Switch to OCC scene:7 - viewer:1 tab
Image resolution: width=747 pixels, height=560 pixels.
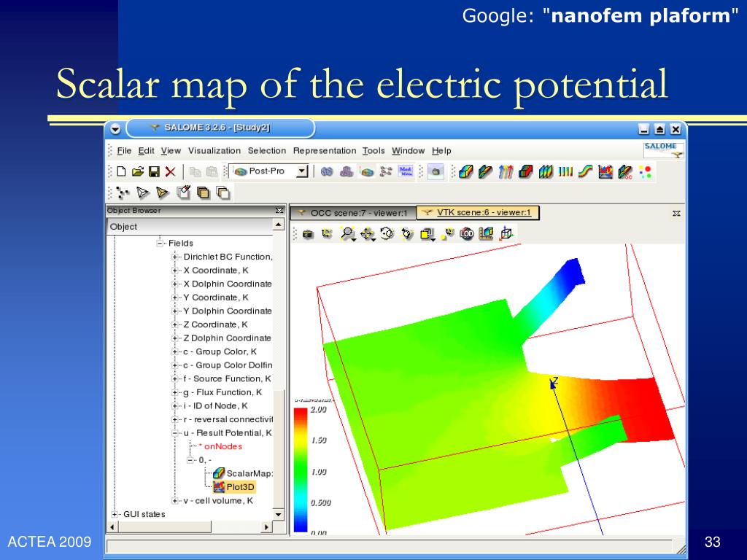(353, 213)
